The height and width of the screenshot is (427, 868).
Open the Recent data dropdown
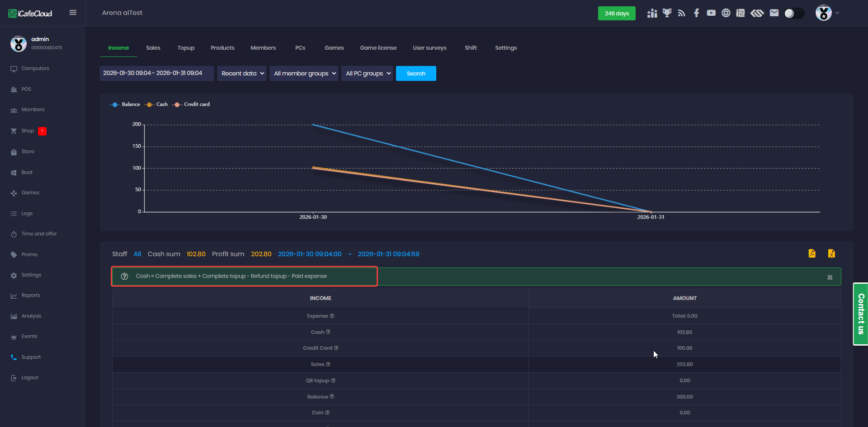click(242, 73)
